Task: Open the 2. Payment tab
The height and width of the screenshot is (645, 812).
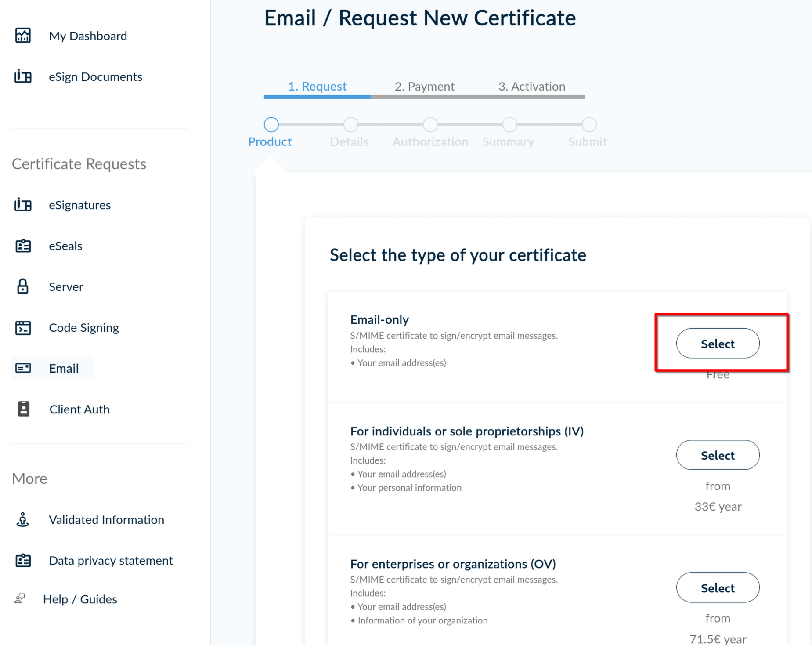Action: click(424, 87)
